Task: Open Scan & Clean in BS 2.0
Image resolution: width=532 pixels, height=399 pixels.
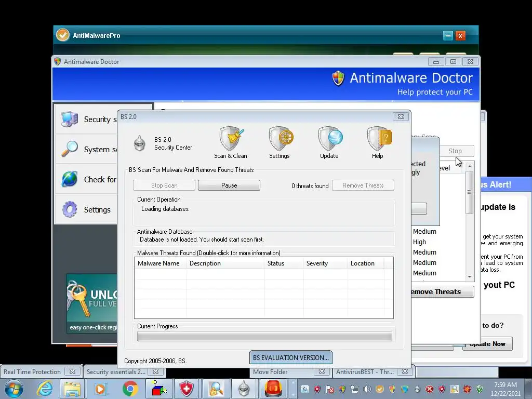Action: click(x=231, y=142)
